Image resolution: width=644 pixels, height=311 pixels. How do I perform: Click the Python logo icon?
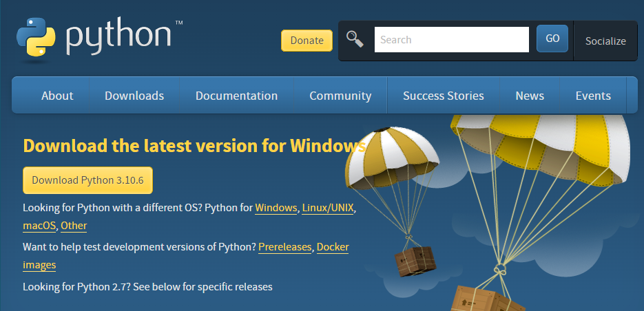click(36, 37)
